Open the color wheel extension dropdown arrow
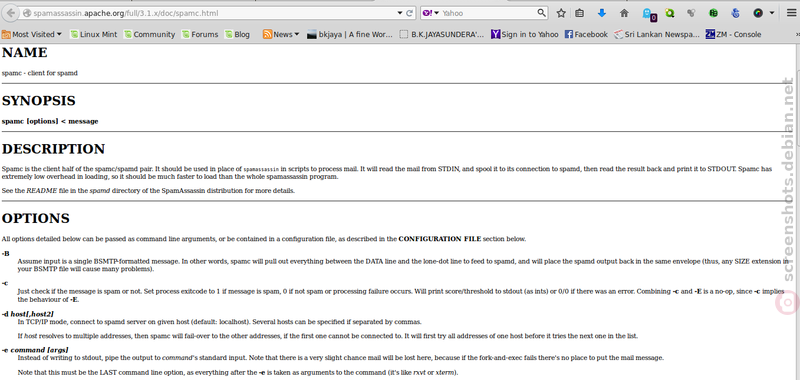Screen dimensions: 800x380 click(x=772, y=13)
